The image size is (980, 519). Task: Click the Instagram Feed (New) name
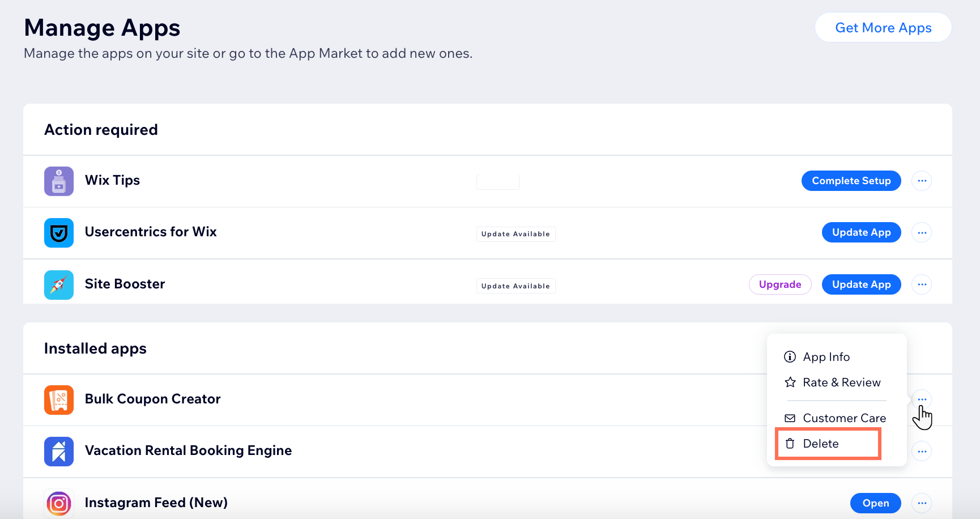pos(156,503)
